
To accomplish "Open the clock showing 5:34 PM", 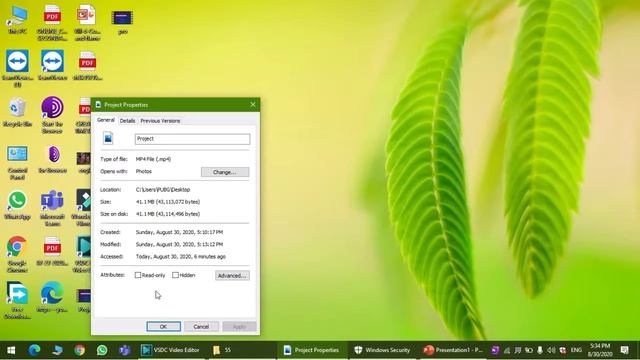I will pos(600,350).
